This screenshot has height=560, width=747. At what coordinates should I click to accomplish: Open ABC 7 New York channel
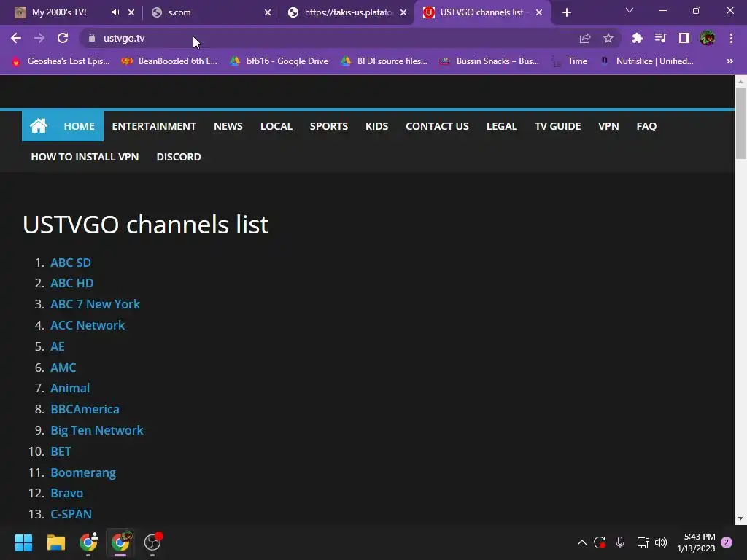point(96,304)
